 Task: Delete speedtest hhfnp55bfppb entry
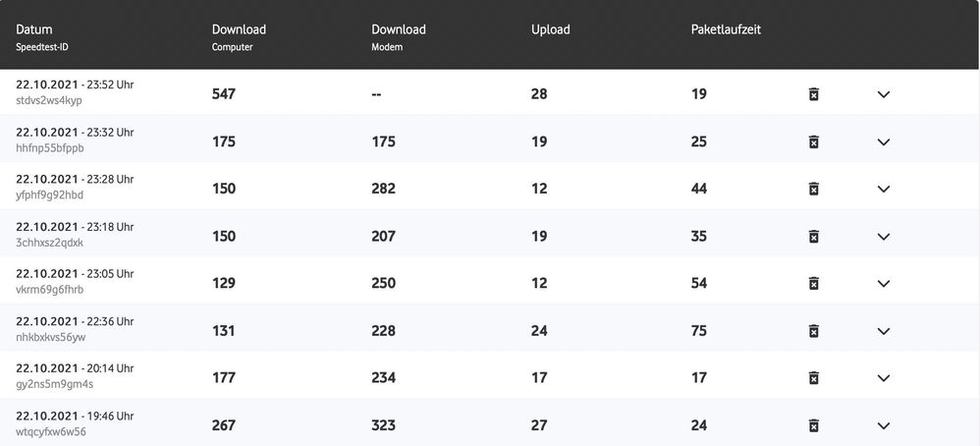[813, 141]
